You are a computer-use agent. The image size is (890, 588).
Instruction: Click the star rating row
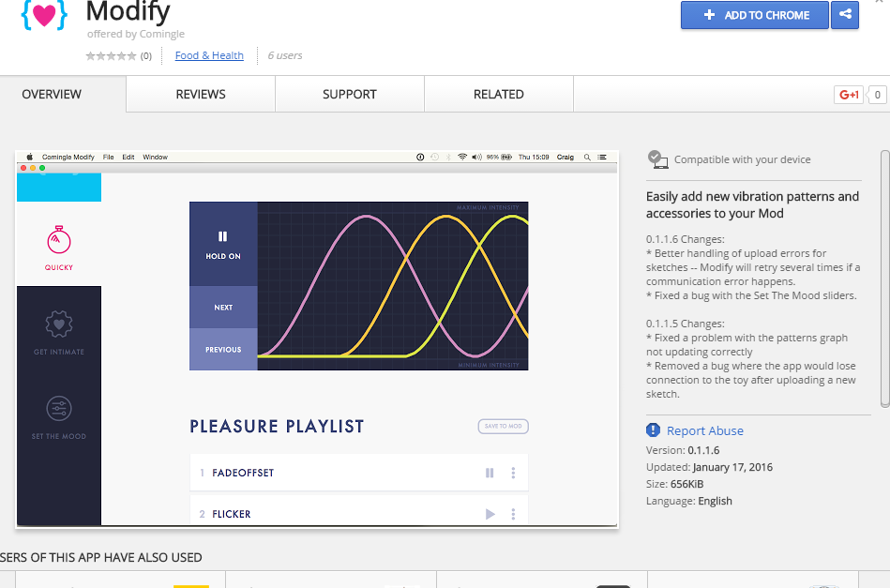pyautogui.click(x=111, y=55)
